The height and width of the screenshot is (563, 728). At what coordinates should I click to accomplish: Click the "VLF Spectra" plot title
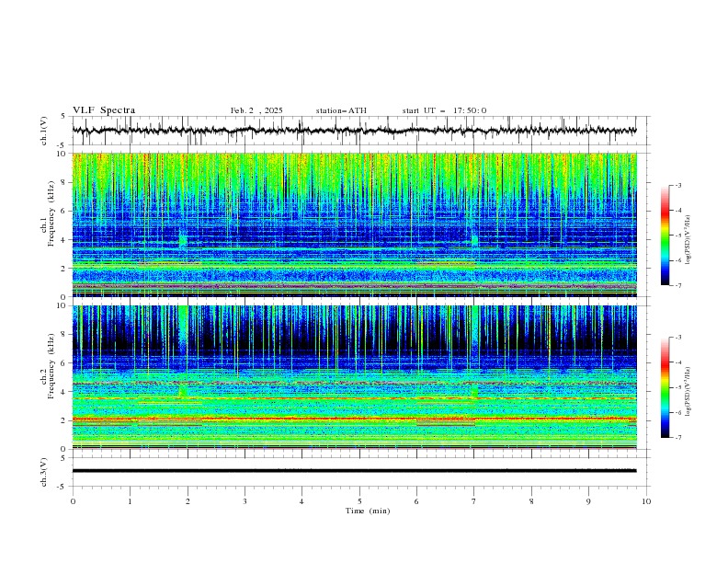(x=104, y=110)
